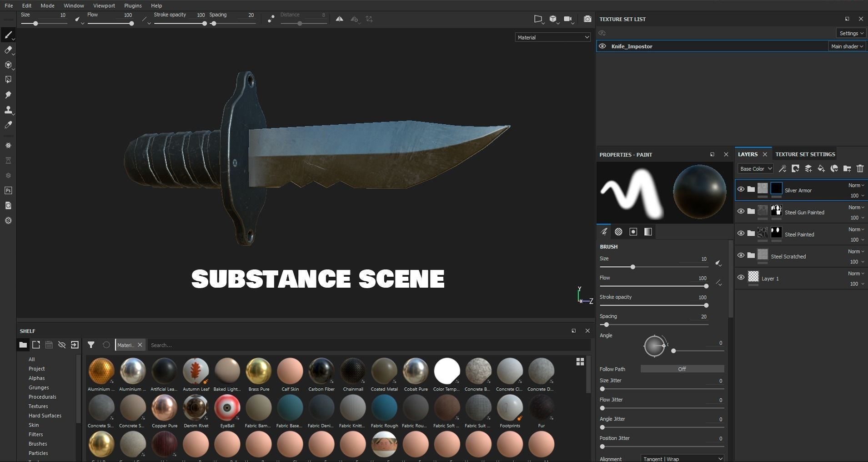Open Export to Photoshop icon
868x462 pixels.
coord(8,191)
